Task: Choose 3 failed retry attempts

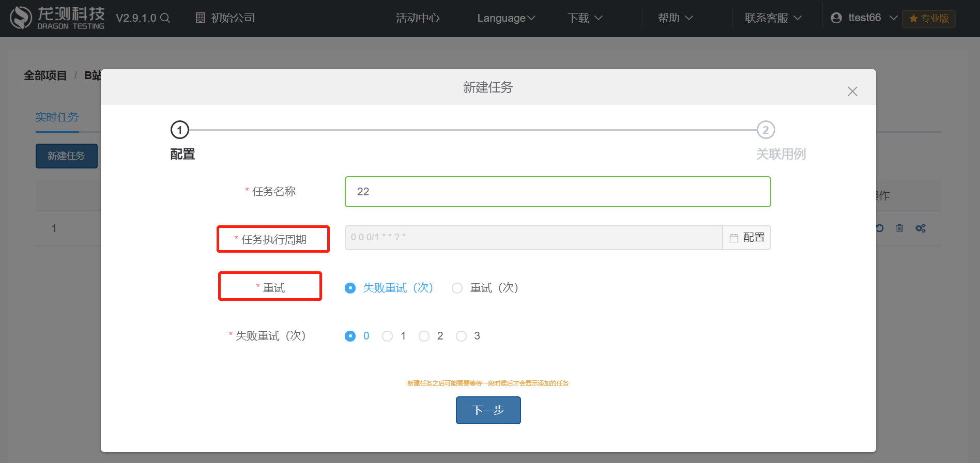Action: (461, 336)
